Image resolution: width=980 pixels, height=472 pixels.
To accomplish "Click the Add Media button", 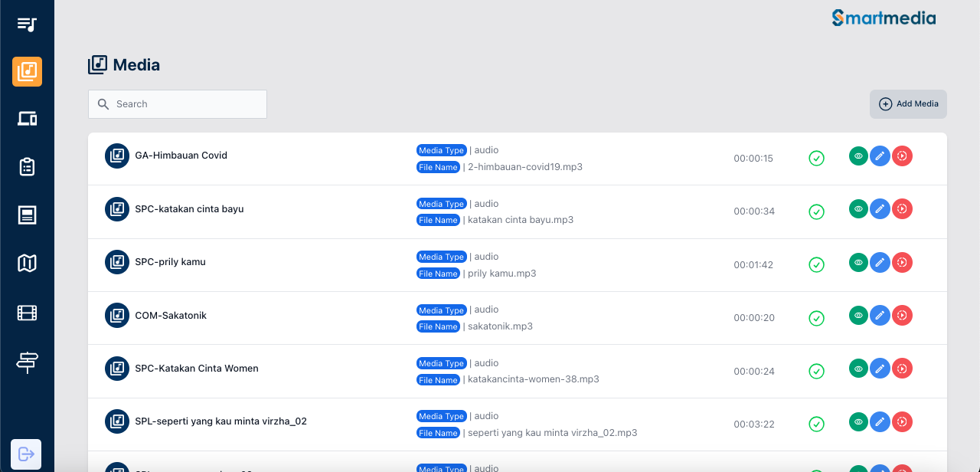I will coord(908,104).
